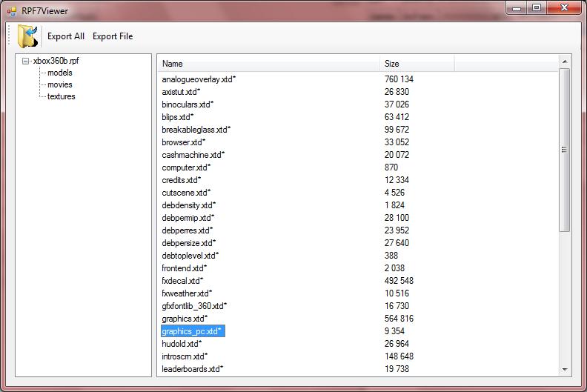Select axistut.xtd file

click(x=181, y=92)
